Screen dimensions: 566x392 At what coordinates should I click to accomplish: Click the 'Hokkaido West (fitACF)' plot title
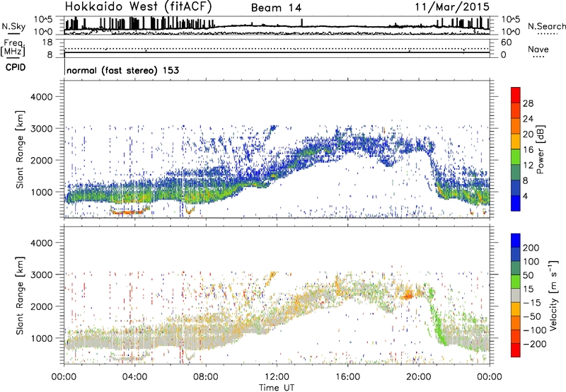coord(138,6)
